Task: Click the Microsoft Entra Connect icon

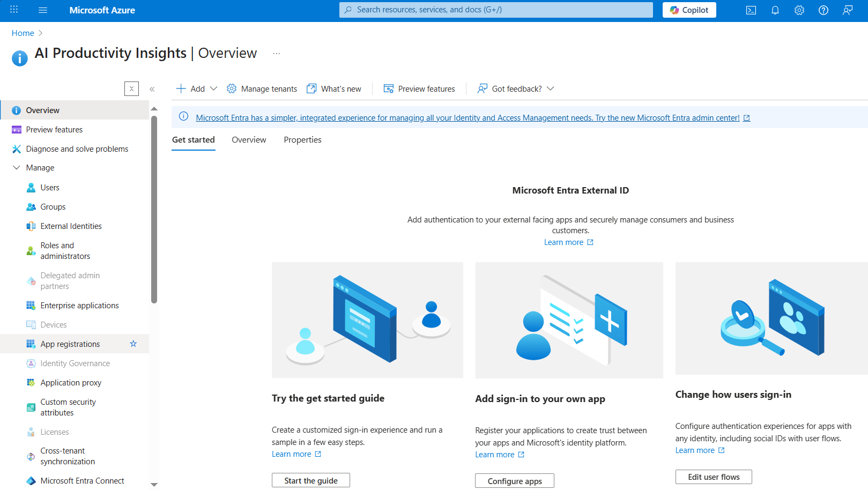Action: pos(31,481)
